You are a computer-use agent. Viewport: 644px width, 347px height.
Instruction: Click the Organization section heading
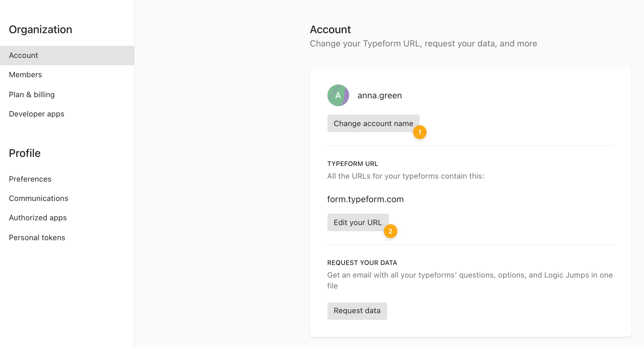click(x=41, y=30)
